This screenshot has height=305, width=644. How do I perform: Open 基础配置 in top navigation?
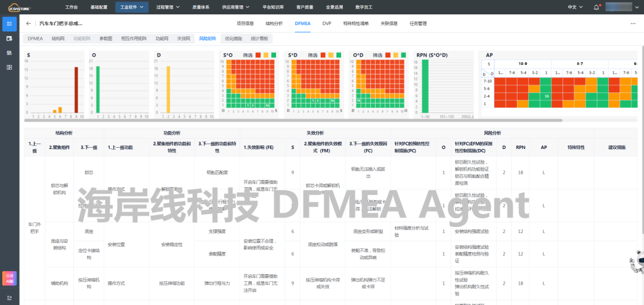pyautogui.click(x=98, y=7)
